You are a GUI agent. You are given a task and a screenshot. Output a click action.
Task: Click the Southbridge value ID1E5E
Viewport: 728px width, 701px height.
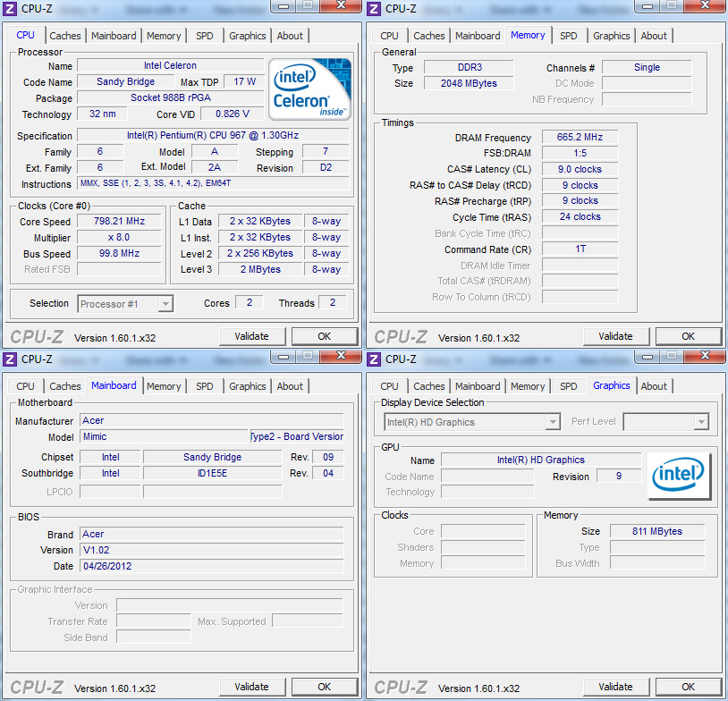tap(212, 473)
